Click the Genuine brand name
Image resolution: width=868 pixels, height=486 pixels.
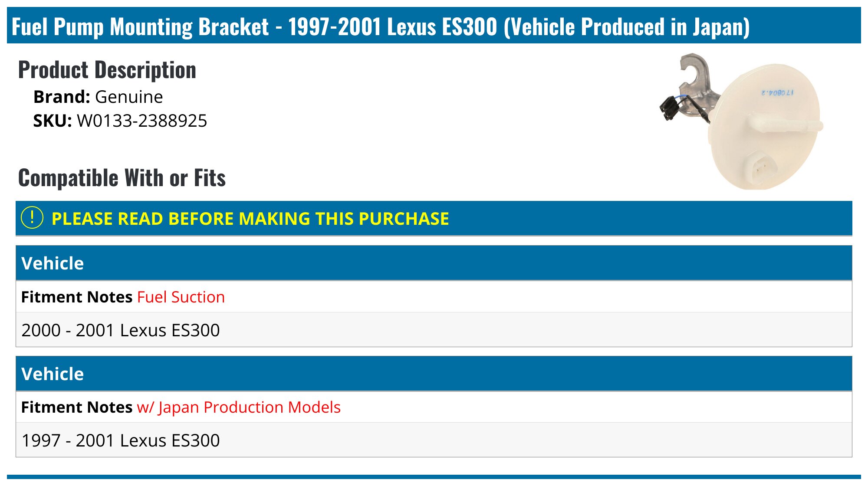[129, 97]
